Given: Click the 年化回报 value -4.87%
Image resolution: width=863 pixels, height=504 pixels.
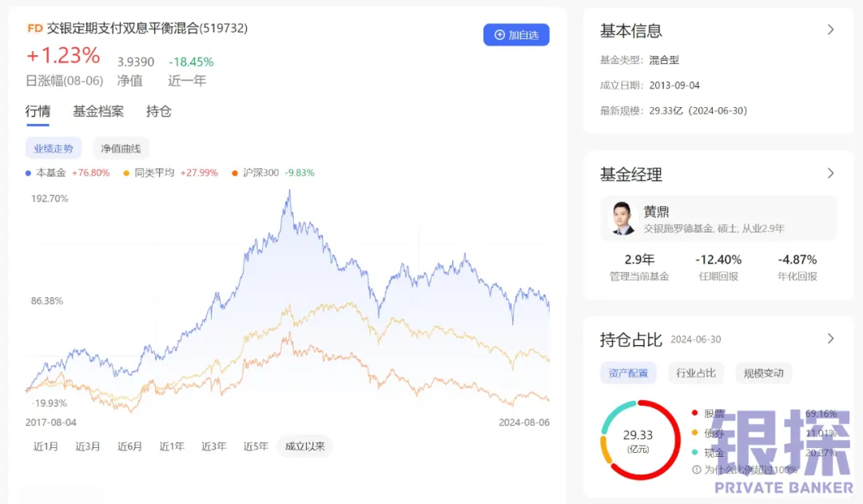Looking at the screenshot, I should 797,259.
